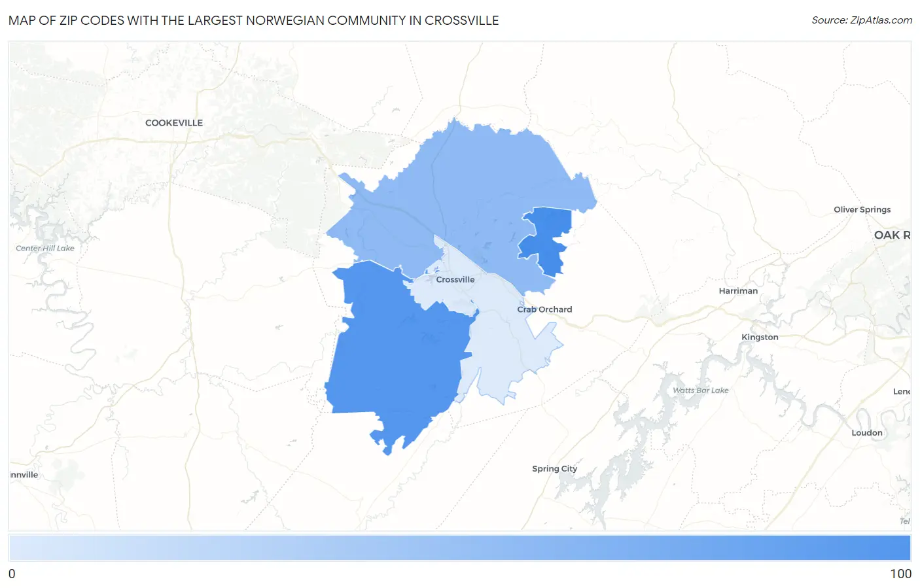The image size is (920, 588).
Task: Select the Oliver Springs label
Action: (x=862, y=210)
